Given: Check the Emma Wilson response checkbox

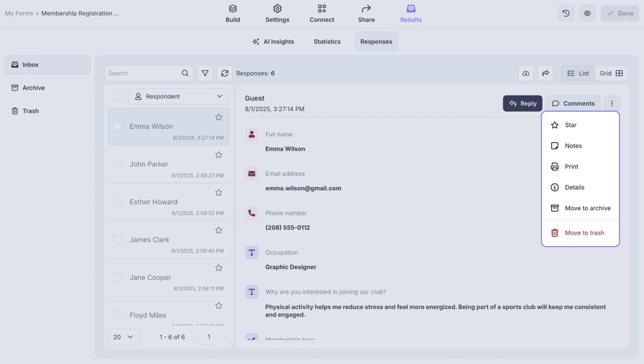Looking at the screenshot, I should [x=118, y=127].
